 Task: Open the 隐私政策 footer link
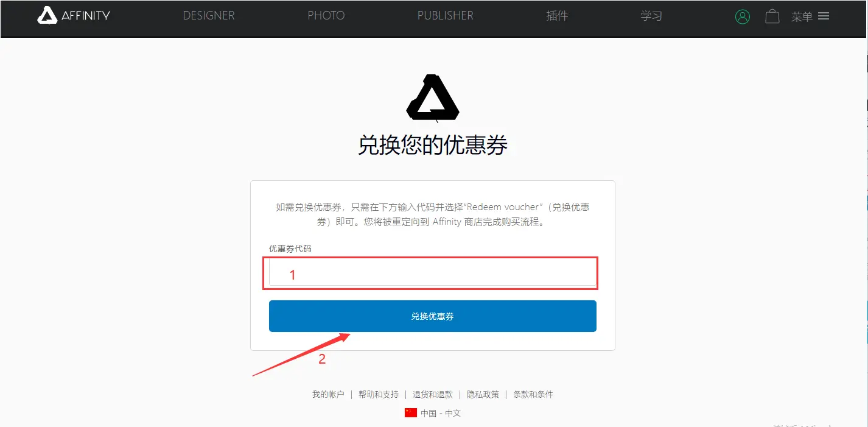click(x=483, y=395)
